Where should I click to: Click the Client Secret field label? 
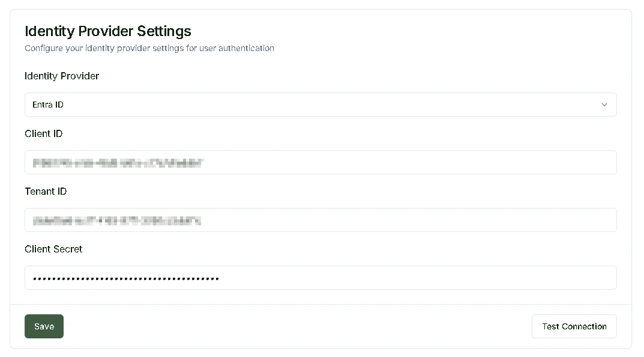point(53,249)
